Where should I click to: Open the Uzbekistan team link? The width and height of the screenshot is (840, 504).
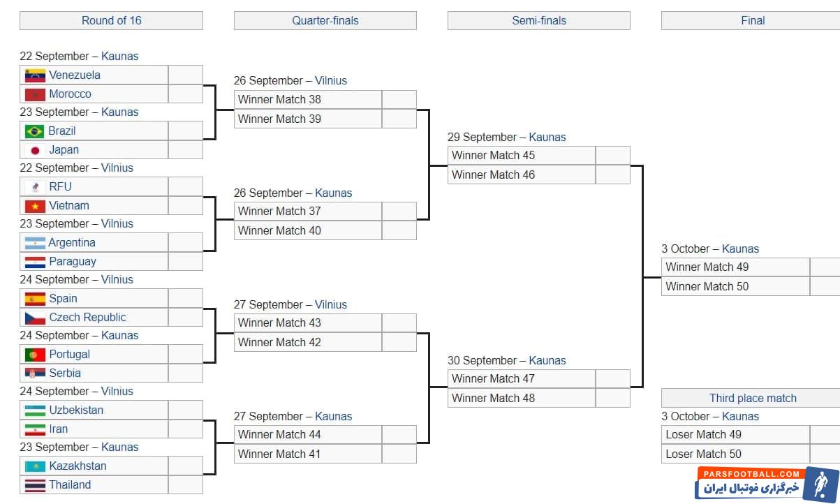[76, 410]
